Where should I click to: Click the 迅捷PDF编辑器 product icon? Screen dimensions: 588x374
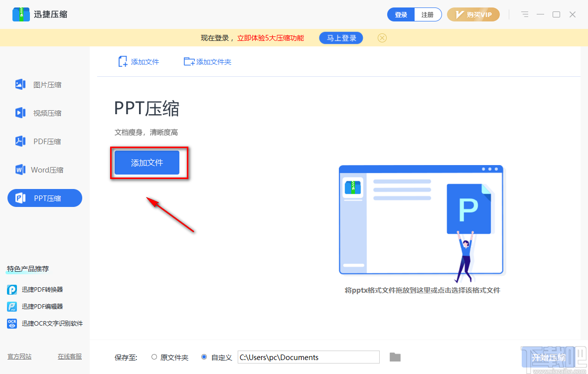click(x=12, y=307)
